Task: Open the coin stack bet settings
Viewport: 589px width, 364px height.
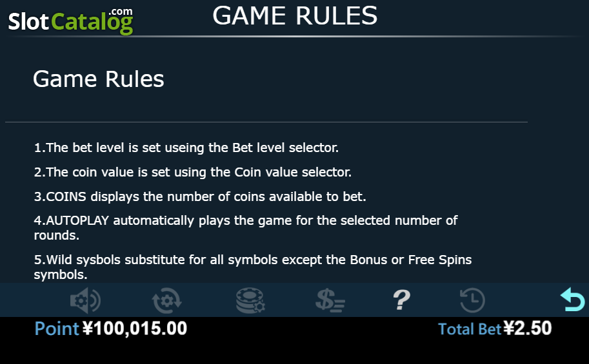Action: (x=250, y=300)
